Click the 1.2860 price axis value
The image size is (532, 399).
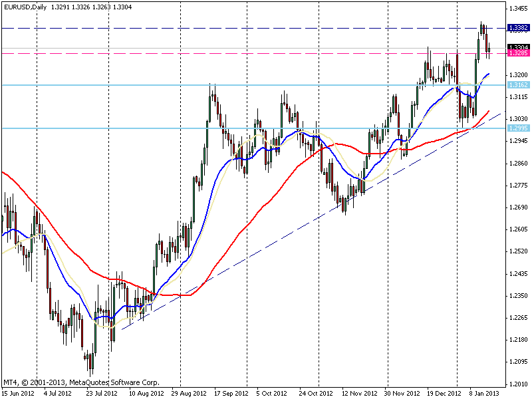click(519, 163)
